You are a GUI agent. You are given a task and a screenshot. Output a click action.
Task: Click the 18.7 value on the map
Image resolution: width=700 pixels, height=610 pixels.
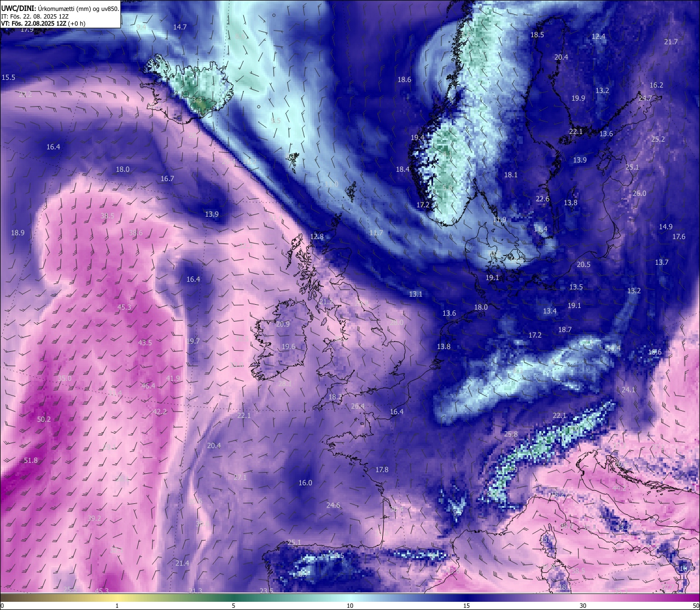pos(565,330)
